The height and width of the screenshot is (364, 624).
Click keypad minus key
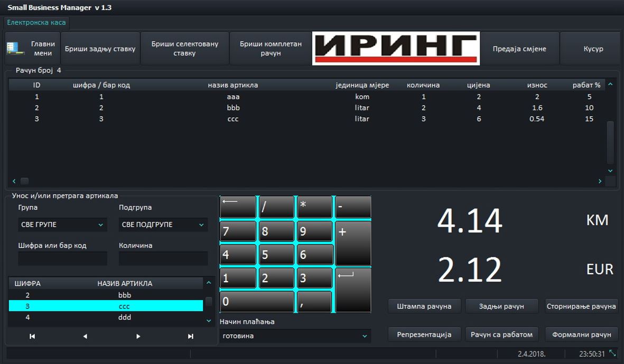(353, 207)
